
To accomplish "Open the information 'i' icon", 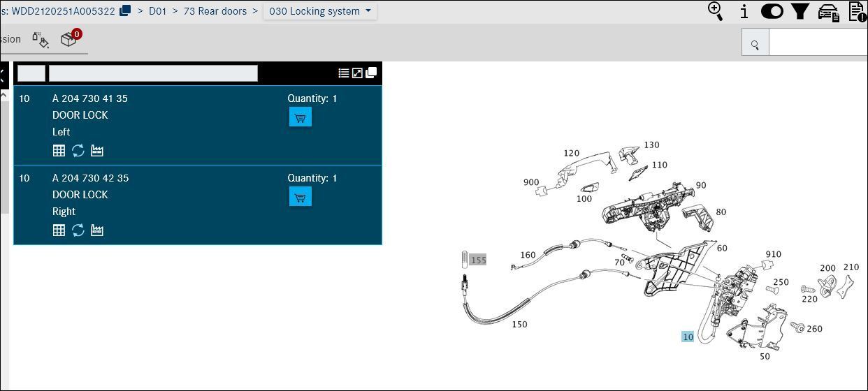I will [744, 11].
